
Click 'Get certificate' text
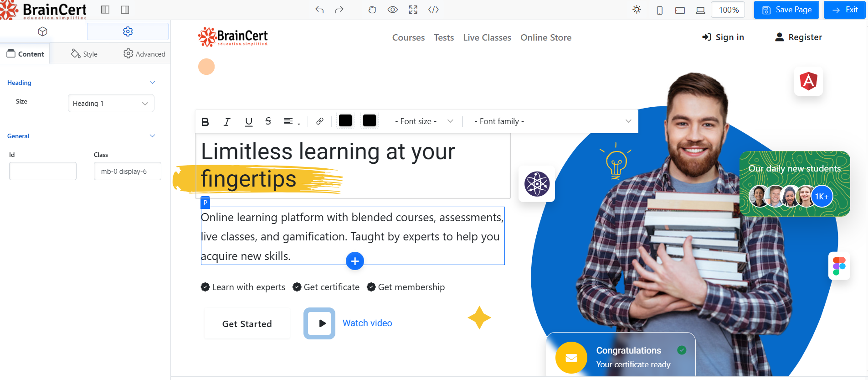click(x=332, y=287)
